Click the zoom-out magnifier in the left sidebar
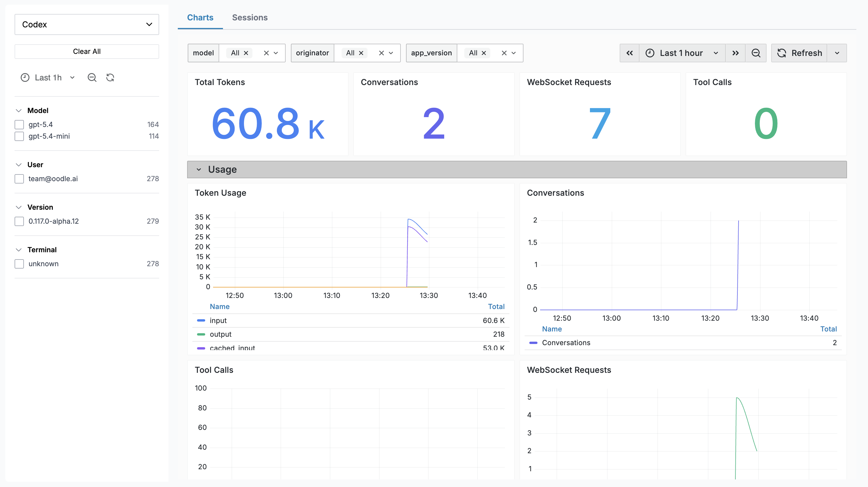Viewport: 868px width, 487px height. 92,77
